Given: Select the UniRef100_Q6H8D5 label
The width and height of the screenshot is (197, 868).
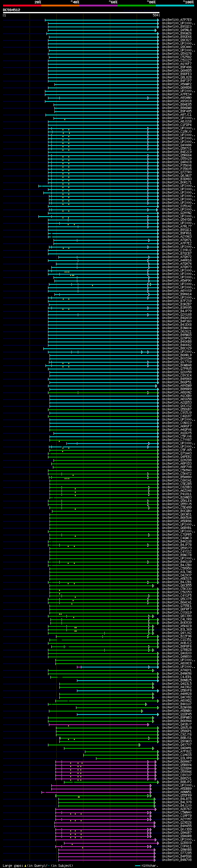Looking at the screenshot, I should [x=177, y=71].
